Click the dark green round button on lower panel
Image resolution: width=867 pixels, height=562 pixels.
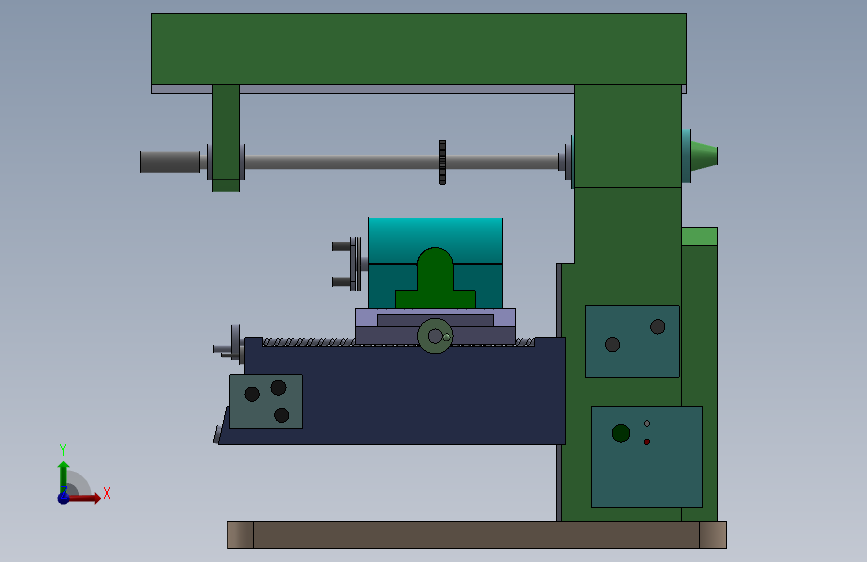pos(621,433)
